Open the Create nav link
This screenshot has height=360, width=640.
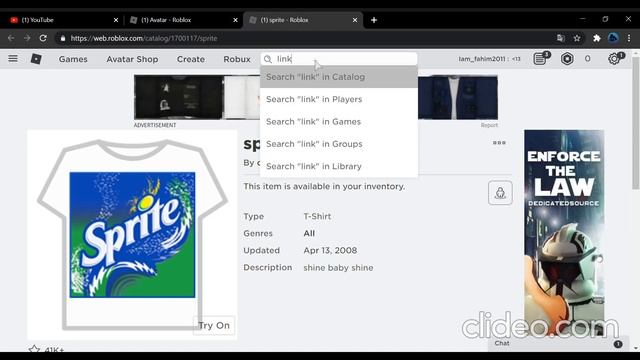[x=191, y=59]
